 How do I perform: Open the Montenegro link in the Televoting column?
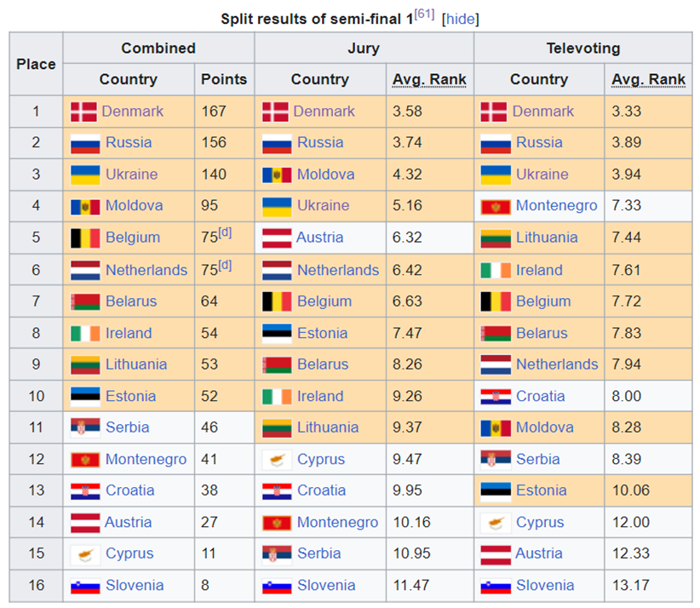[x=556, y=206]
